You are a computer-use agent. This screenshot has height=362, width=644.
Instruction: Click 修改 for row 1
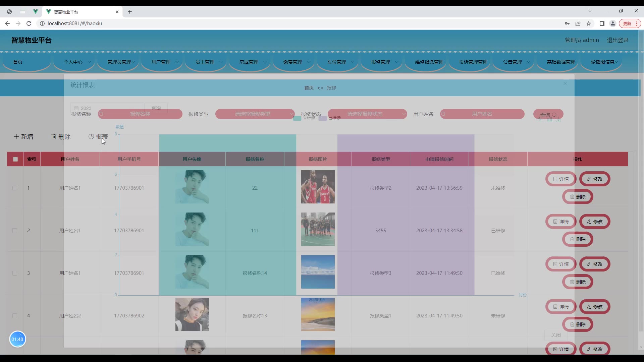(595, 179)
